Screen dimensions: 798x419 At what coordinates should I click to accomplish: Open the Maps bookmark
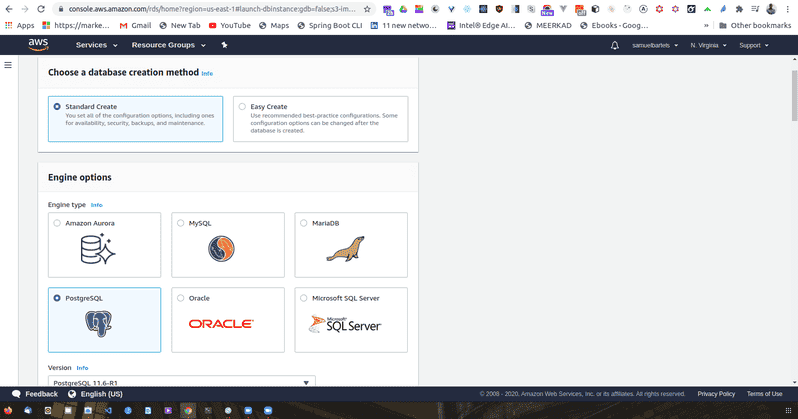[x=273, y=25]
